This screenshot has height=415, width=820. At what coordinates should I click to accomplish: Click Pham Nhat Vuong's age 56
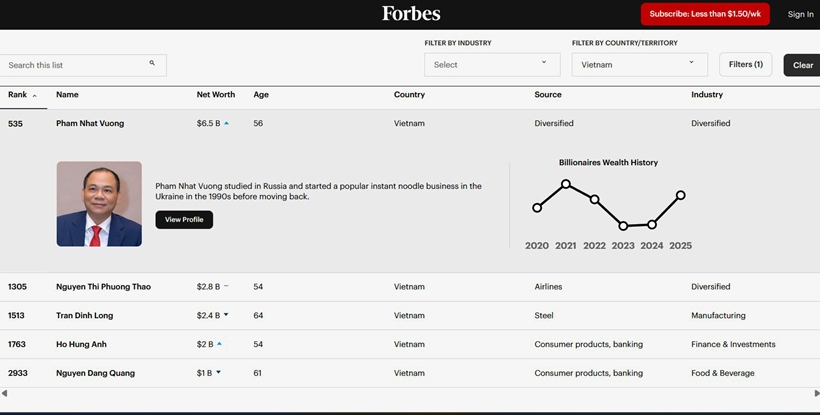pyautogui.click(x=258, y=123)
